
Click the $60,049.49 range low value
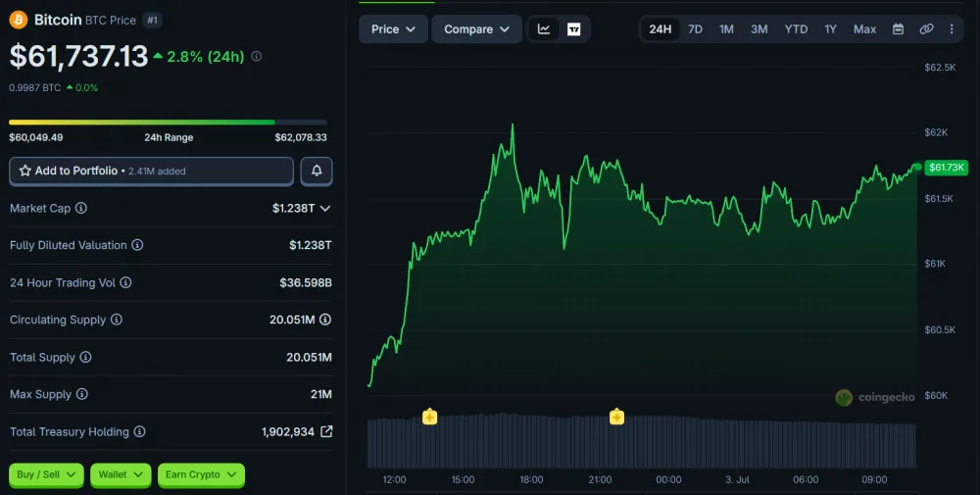click(x=35, y=137)
